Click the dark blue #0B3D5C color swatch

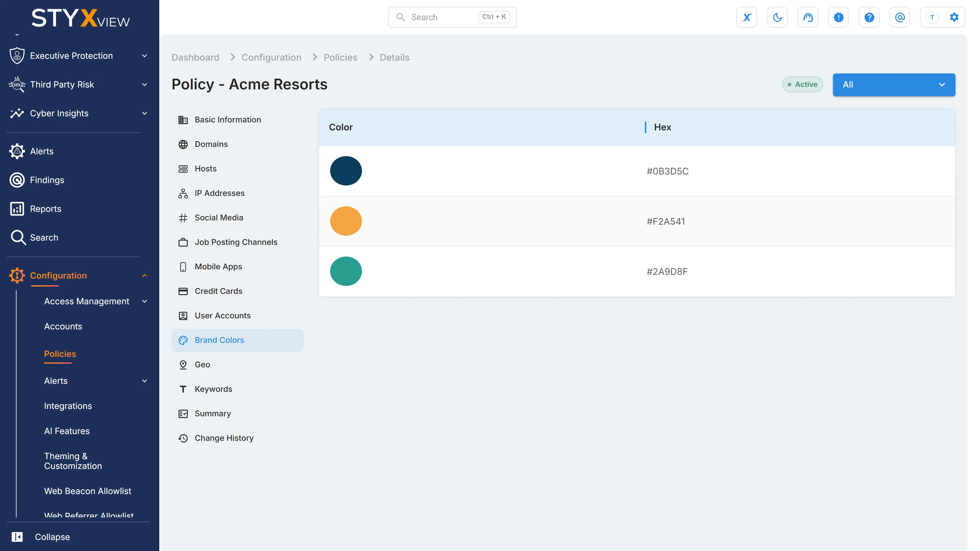click(x=346, y=171)
